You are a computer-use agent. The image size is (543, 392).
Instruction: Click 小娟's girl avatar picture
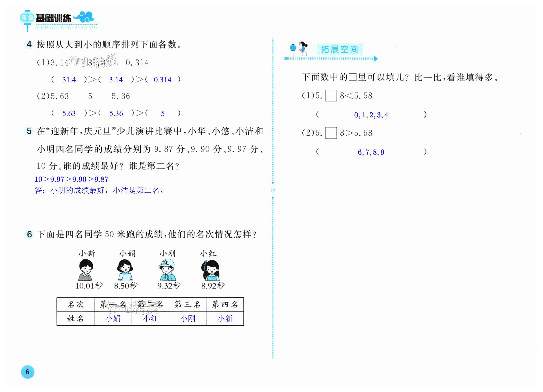125,270
